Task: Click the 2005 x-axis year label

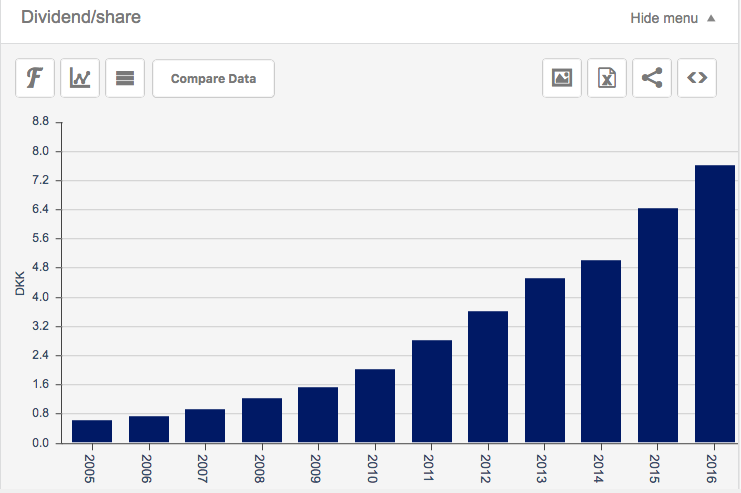Action: pos(92,466)
